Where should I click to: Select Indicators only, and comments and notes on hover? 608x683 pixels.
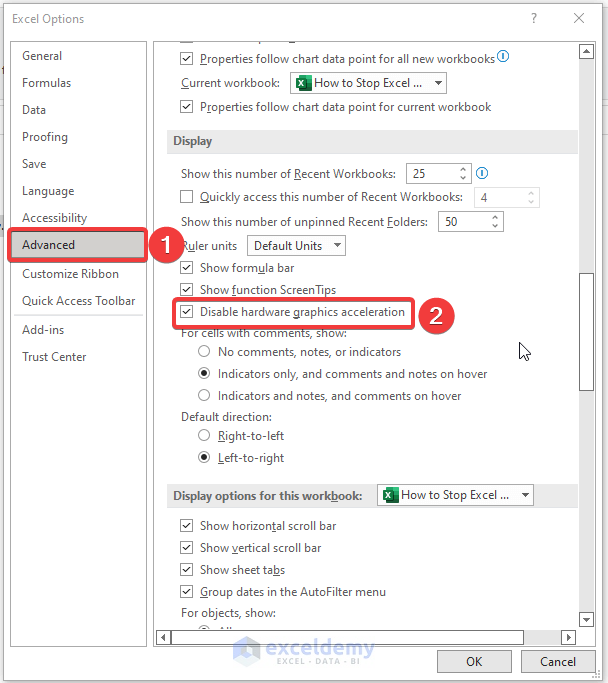click(x=204, y=374)
